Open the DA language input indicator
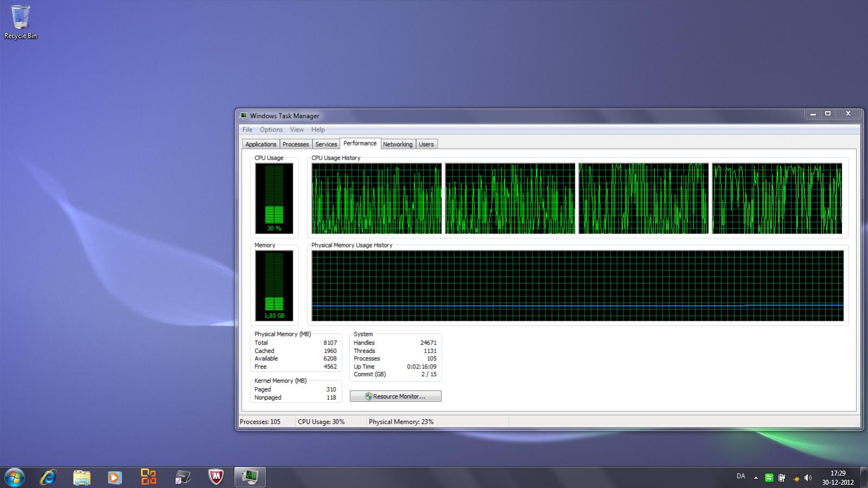Screen dimensions: 868x488 [741, 476]
